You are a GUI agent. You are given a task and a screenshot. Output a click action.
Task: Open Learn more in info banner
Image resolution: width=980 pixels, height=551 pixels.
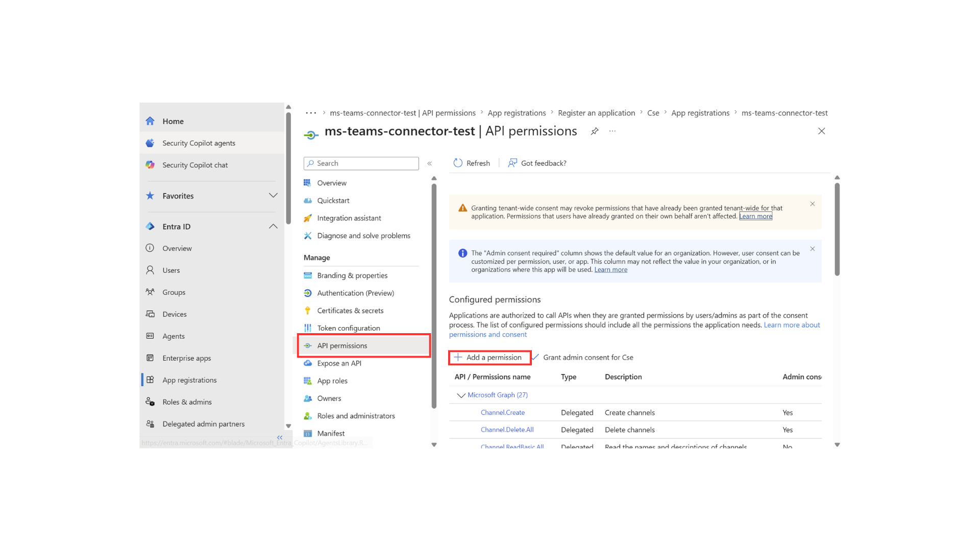(610, 269)
